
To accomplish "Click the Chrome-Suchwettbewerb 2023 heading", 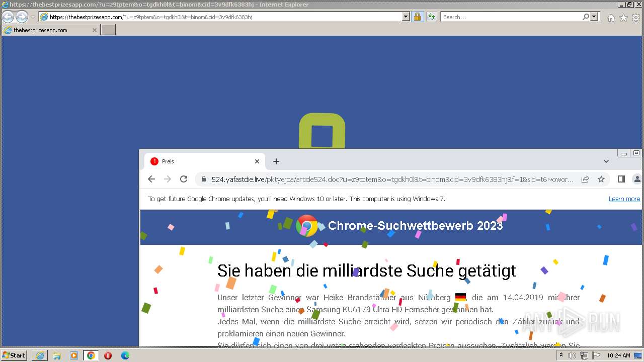I will click(x=416, y=226).
